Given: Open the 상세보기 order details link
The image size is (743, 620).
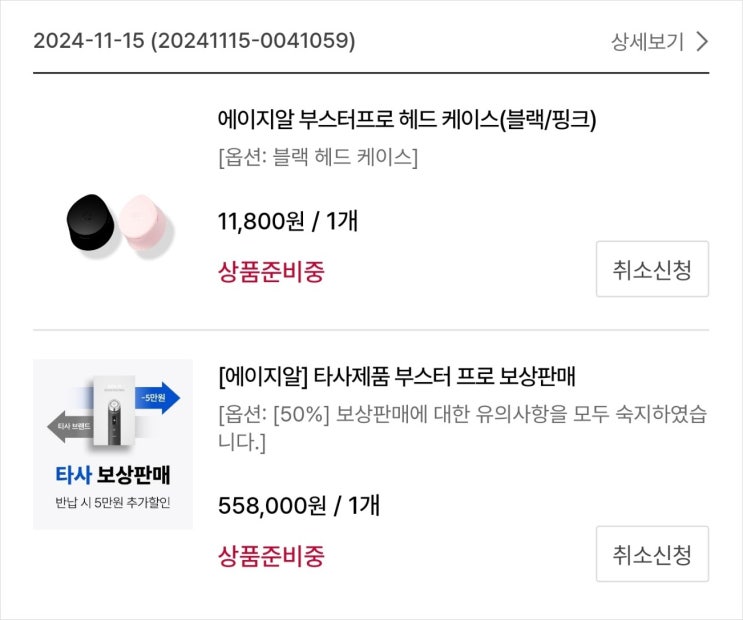Looking at the screenshot, I should 648,41.
